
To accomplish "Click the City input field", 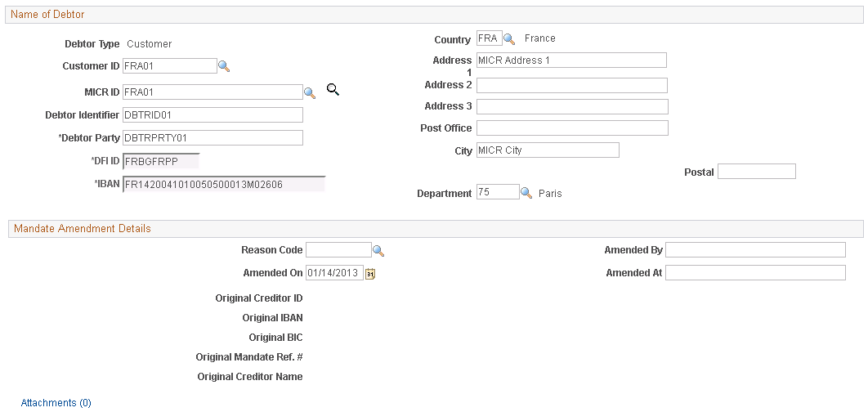I will [548, 150].
